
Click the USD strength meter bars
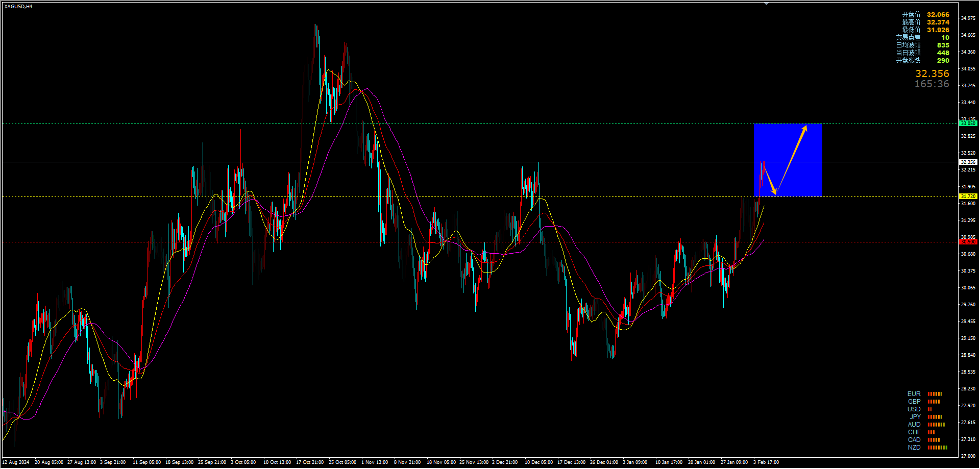929,409
